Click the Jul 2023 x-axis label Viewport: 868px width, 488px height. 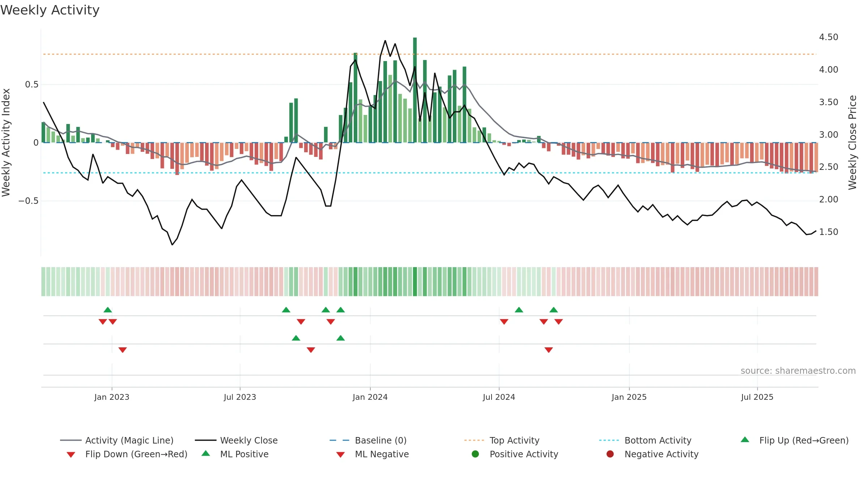tap(240, 397)
